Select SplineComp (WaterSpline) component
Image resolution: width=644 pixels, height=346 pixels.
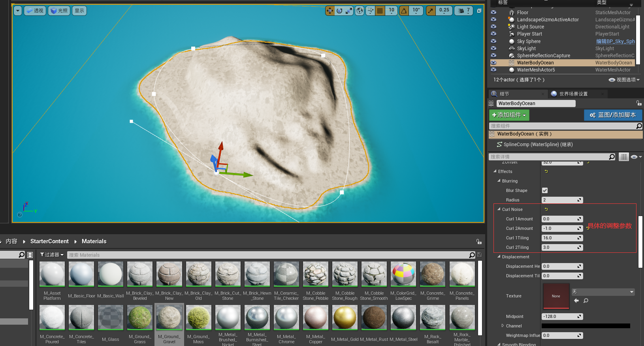[538, 145]
